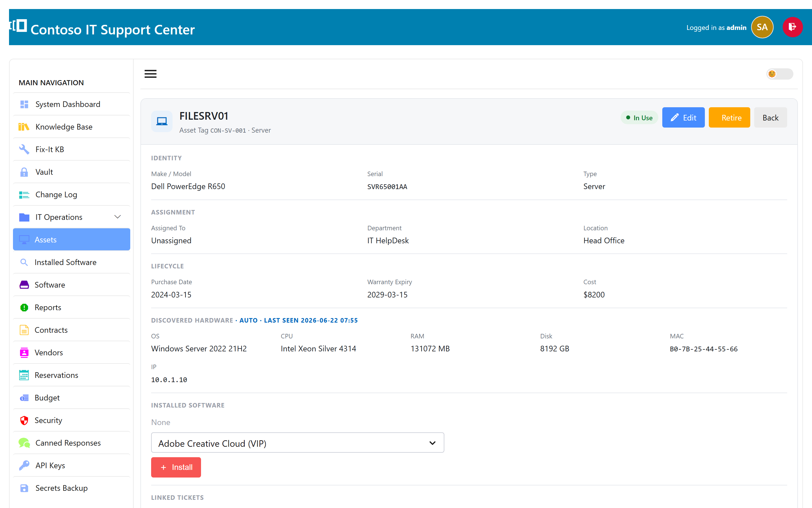Image resolution: width=812 pixels, height=508 pixels.
Task: Click the FILESRV01 laptop asset icon
Action: (162, 121)
